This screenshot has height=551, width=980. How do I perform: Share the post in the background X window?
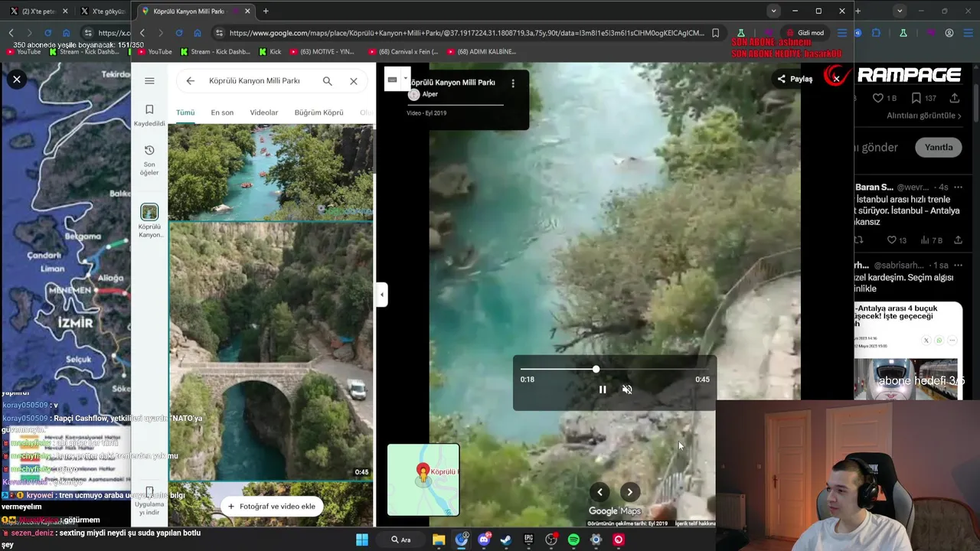click(x=954, y=98)
